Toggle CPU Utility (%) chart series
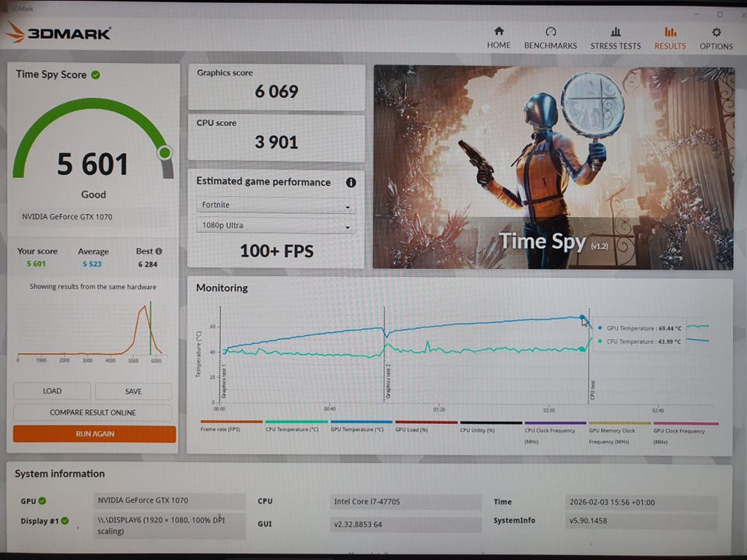This screenshot has height=560, width=747. [x=491, y=427]
